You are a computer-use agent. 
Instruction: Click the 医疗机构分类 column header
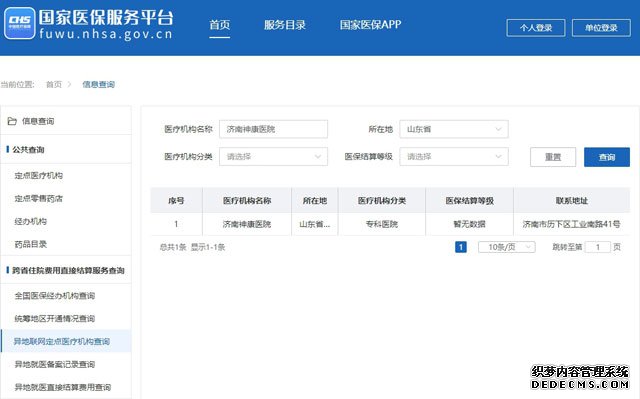(382, 201)
